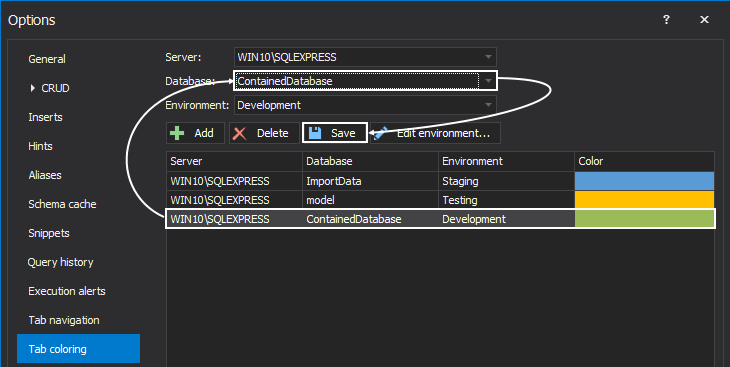Open the Tab navigation options page
Image resolution: width=730 pixels, height=367 pixels.
(x=64, y=320)
